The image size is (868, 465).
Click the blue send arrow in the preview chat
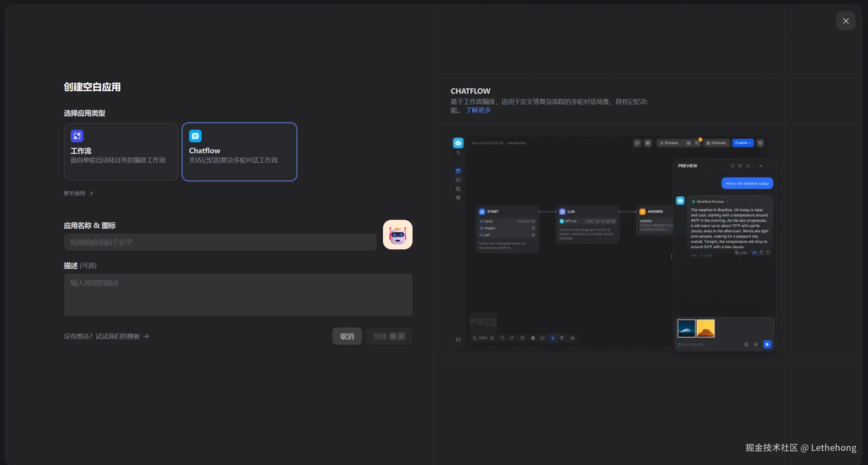click(x=767, y=344)
